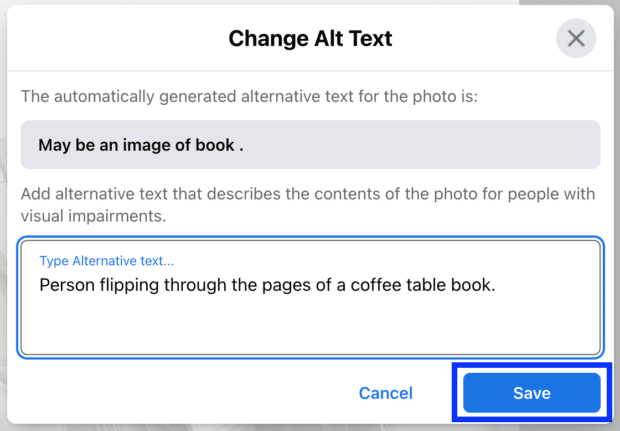Place cursor after 'book.' in the alt text
Image resolution: width=620 pixels, height=431 pixels.
(x=497, y=285)
